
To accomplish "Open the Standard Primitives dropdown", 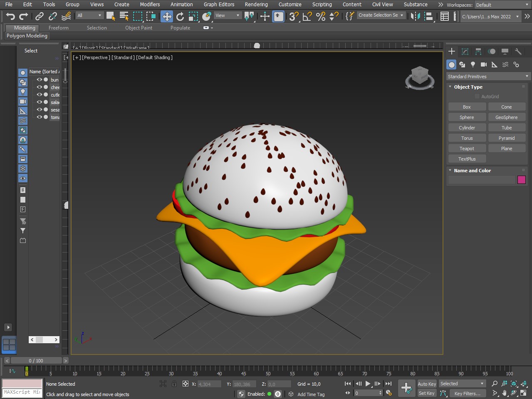I will click(x=488, y=77).
